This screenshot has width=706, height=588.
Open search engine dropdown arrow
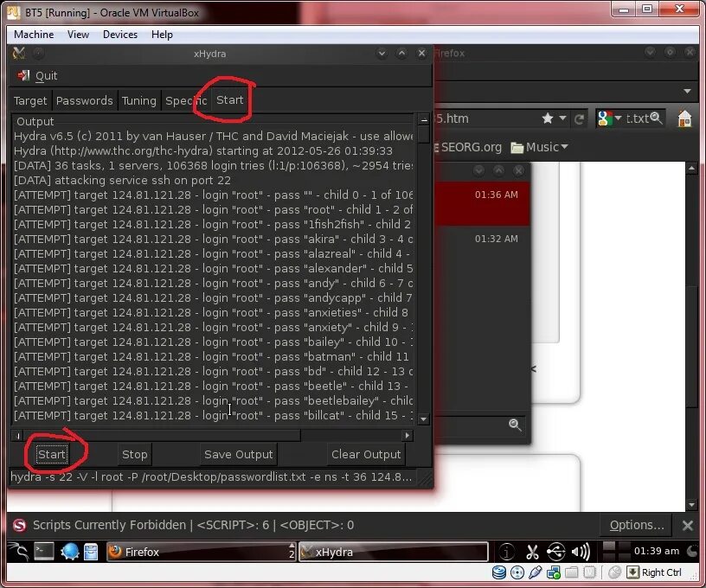618,118
